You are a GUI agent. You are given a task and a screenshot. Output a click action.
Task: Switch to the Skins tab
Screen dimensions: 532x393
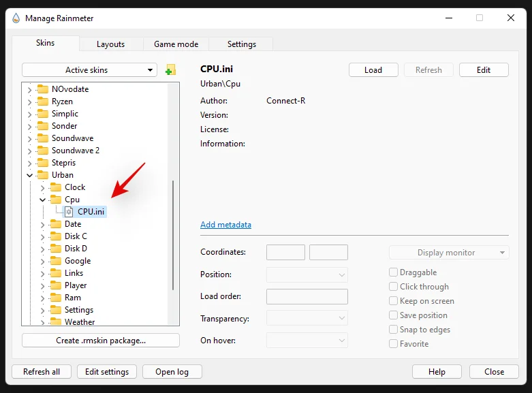[46, 43]
